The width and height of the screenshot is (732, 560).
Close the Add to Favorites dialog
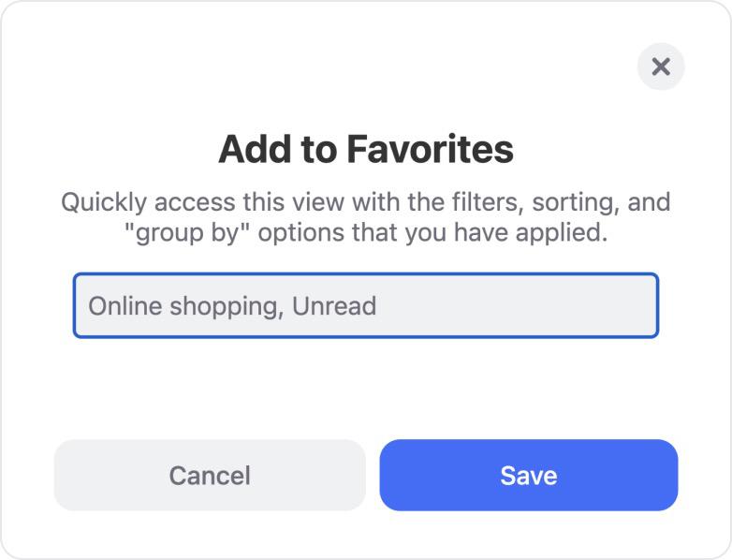[x=661, y=66]
